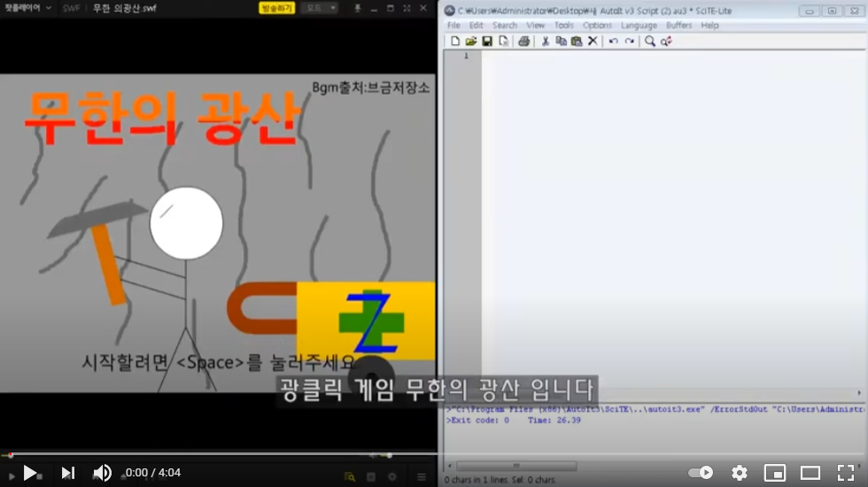
Task: Click Replace icon in SciTE toolbar
Action: pyautogui.click(x=666, y=41)
